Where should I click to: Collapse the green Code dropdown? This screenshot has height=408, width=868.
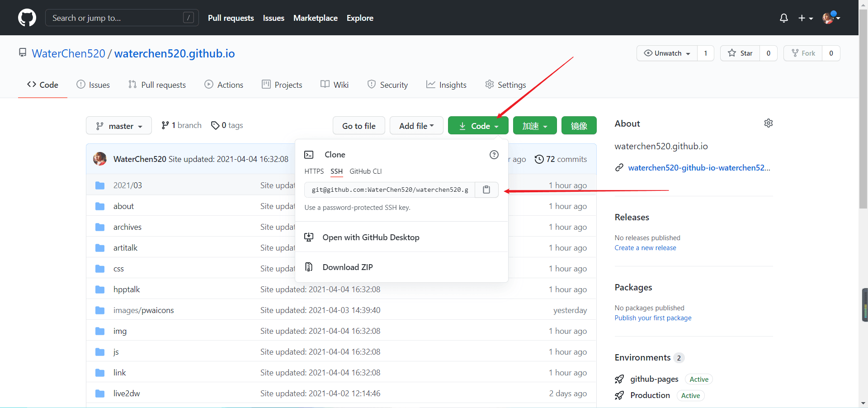coord(478,126)
